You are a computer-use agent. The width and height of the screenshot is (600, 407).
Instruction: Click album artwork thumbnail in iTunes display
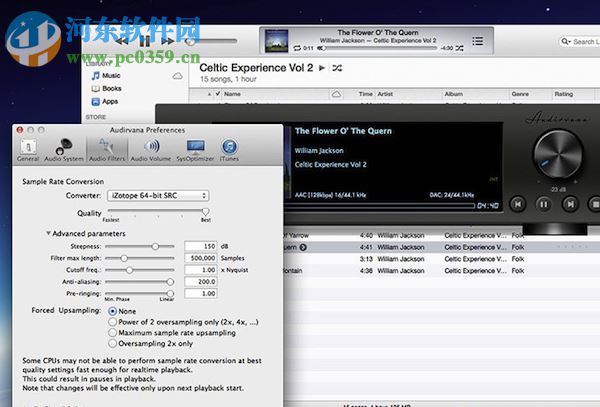point(276,41)
